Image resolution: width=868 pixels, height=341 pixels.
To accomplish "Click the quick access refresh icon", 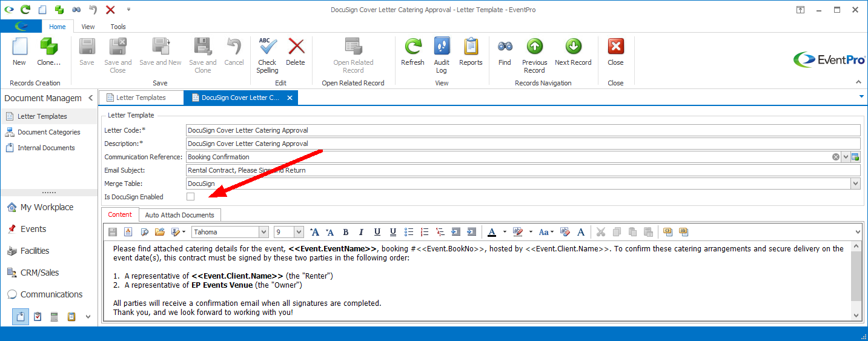I will pos(25,10).
